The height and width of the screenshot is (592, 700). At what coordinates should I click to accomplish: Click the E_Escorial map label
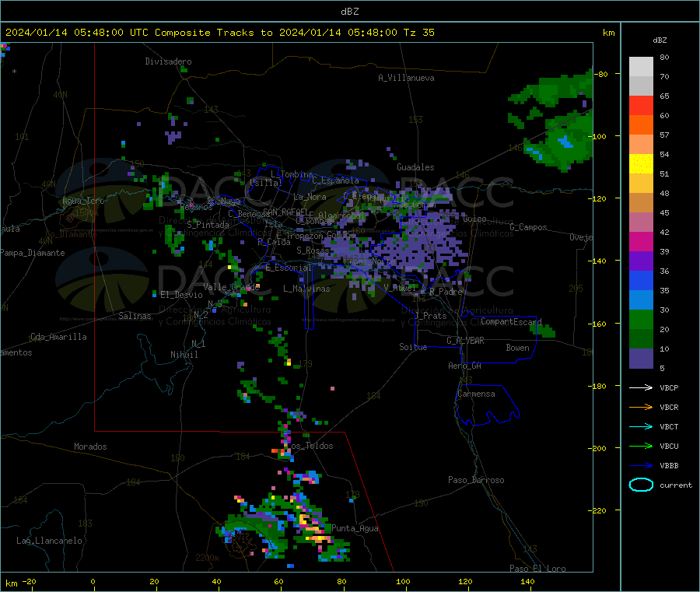coord(289,268)
